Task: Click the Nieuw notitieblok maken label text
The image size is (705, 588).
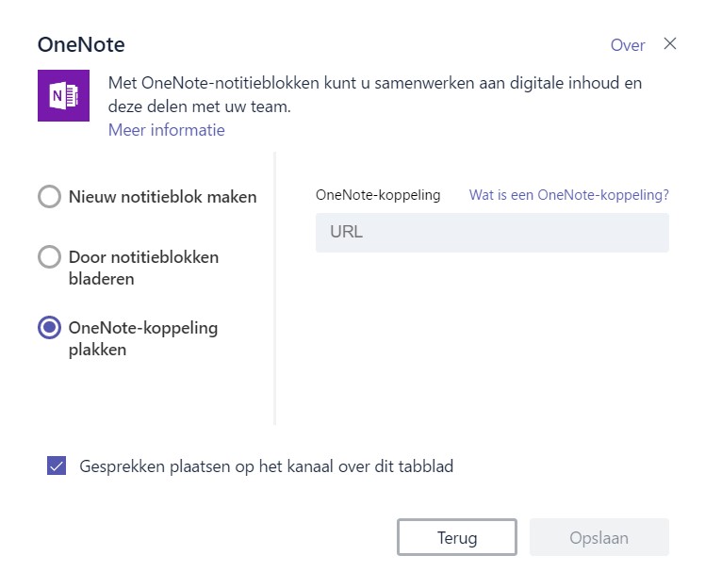Action: [163, 197]
